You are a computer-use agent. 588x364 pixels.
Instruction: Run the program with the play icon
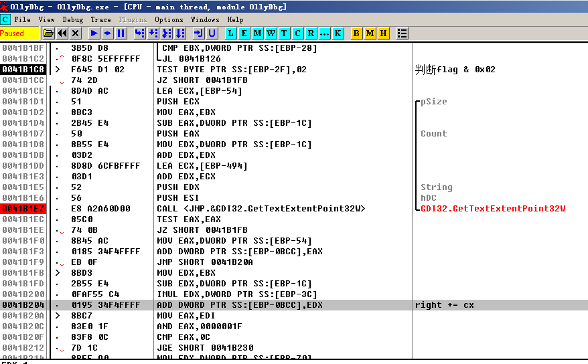94,33
